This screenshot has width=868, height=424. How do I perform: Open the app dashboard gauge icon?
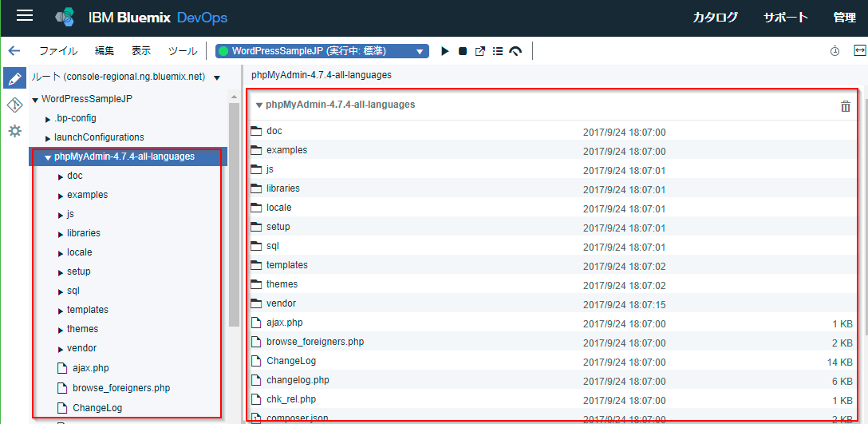pyautogui.click(x=515, y=51)
